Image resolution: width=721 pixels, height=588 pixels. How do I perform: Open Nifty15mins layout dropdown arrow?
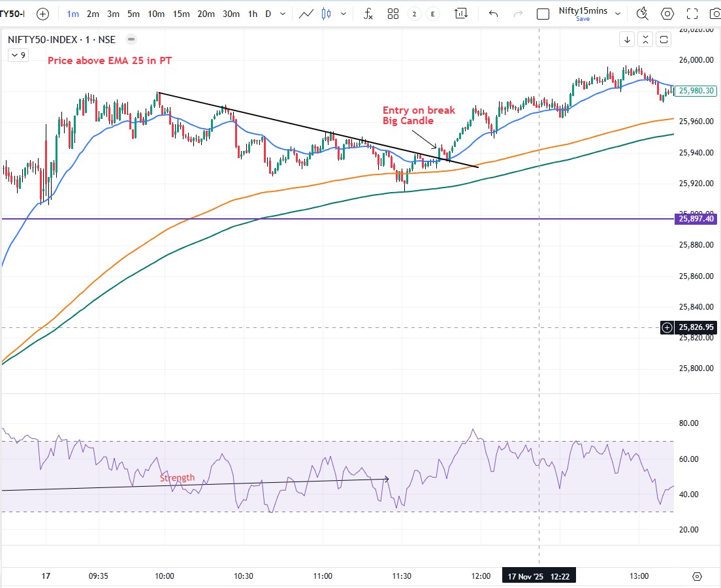coord(618,14)
